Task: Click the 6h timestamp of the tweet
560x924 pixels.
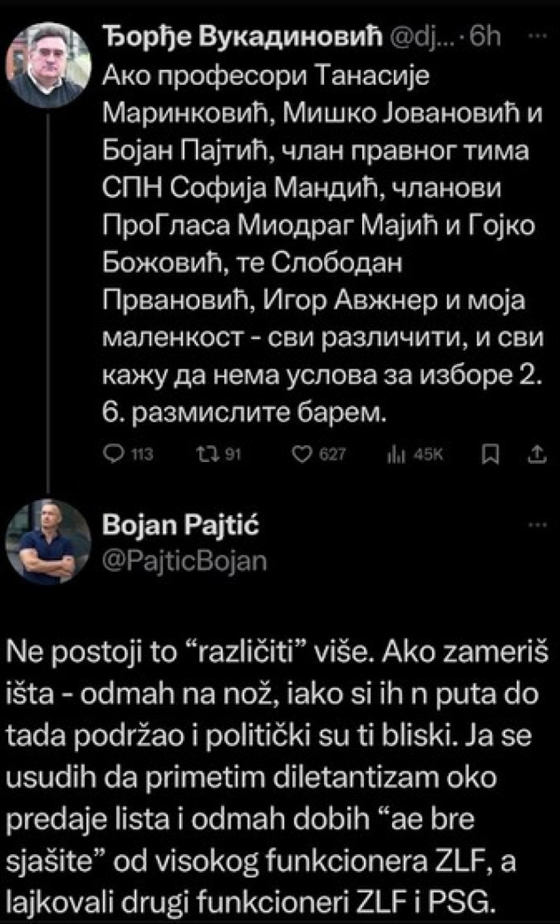Action: (486, 38)
